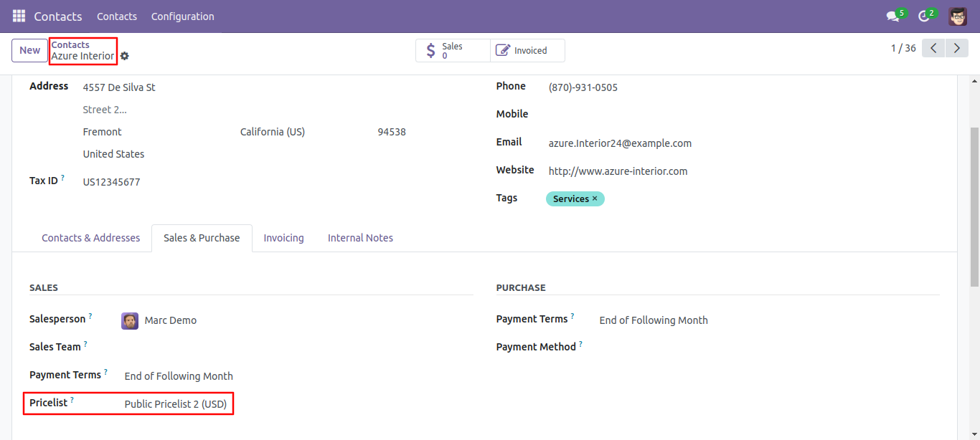Show help tooltip for Purchase Payment Terms
This screenshot has height=440, width=980.
[x=573, y=316]
